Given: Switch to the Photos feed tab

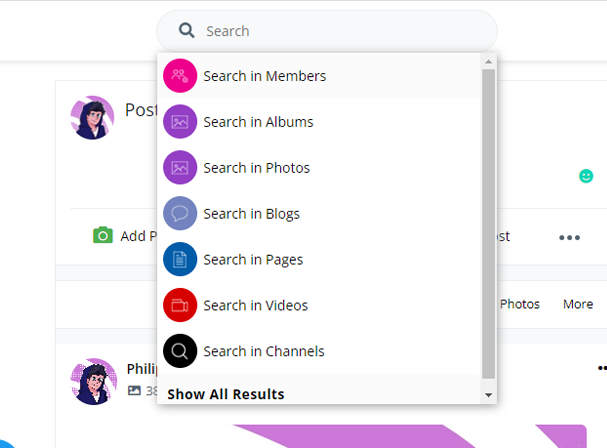Looking at the screenshot, I should pyautogui.click(x=520, y=304).
